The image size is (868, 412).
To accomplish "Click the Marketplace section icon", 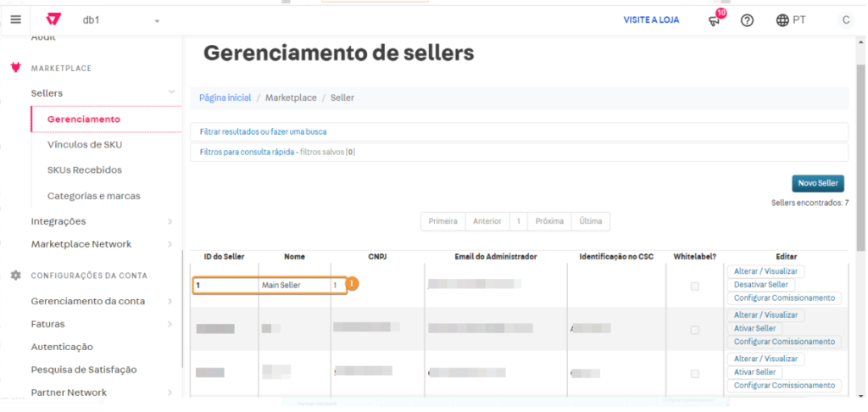I will (15, 68).
